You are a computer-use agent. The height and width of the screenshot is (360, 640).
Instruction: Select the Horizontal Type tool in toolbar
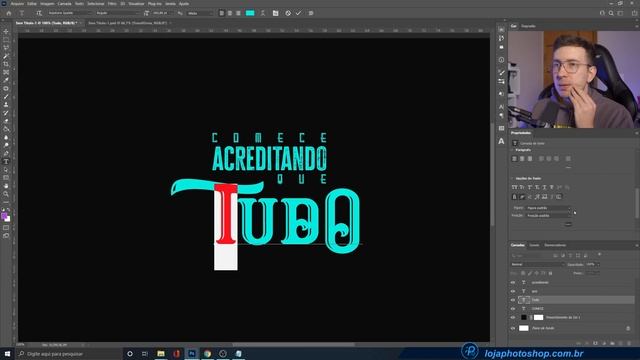coord(6,162)
